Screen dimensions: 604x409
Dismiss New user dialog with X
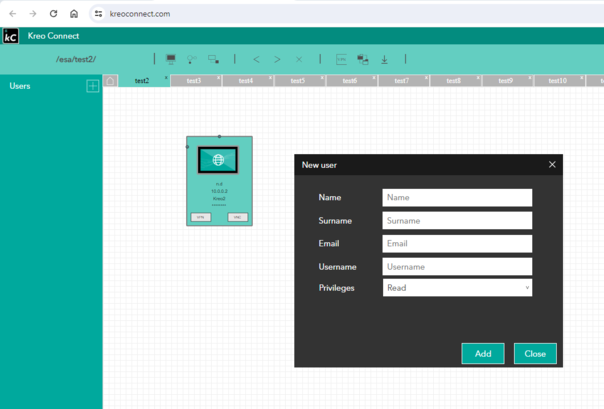(552, 165)
